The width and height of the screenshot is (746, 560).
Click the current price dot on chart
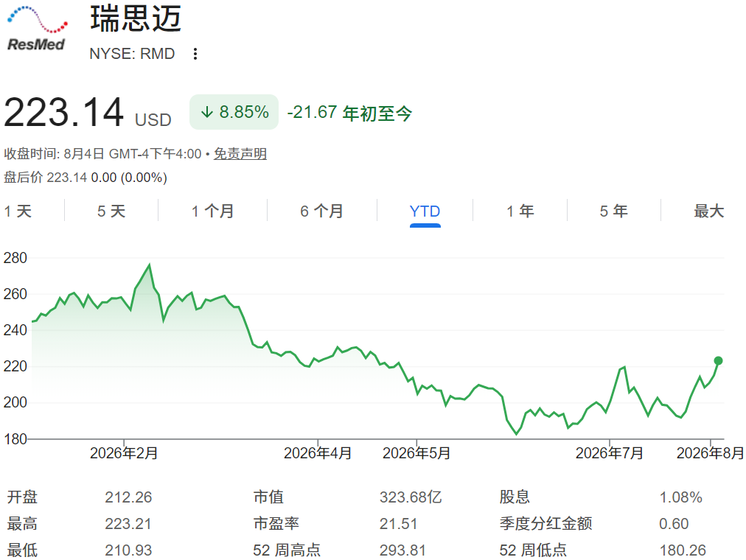point(719,361)
